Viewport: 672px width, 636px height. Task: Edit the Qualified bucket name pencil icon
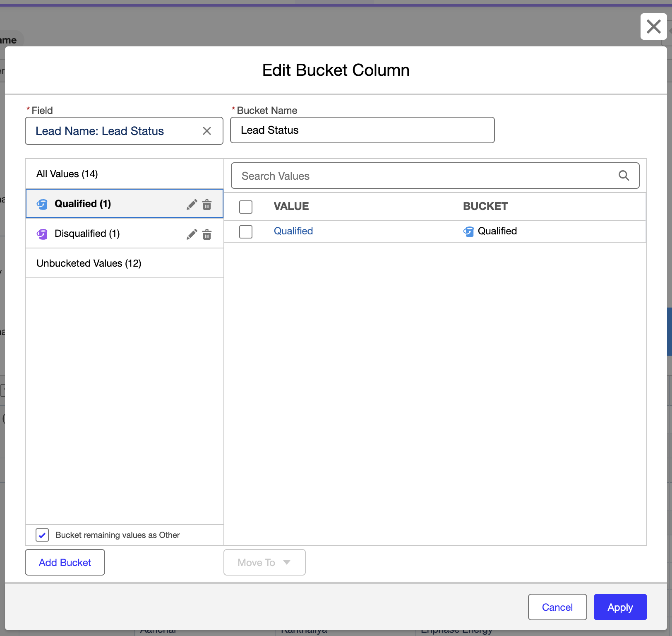click(x=192, y=204)
